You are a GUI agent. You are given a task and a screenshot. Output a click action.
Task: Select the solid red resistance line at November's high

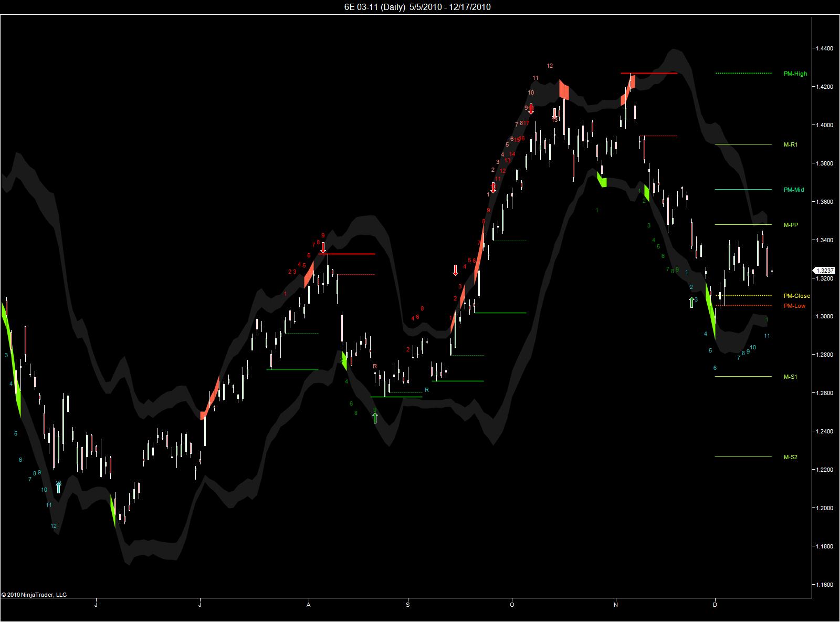649,73
